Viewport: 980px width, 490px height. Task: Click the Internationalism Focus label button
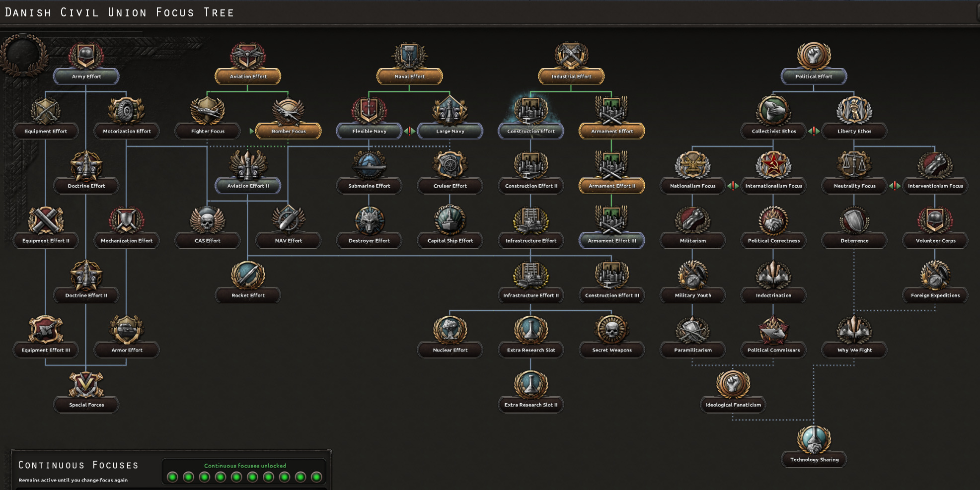(773, 186)
